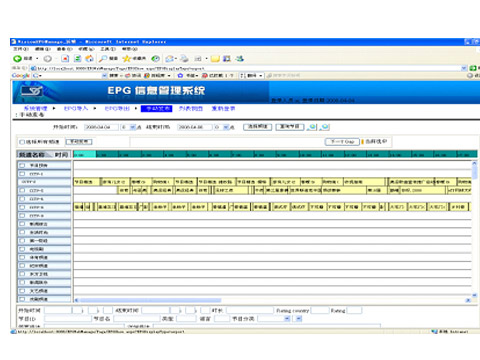
Task: Click the highlighted first hour cell in timeline header
Action: coord(85,154)
